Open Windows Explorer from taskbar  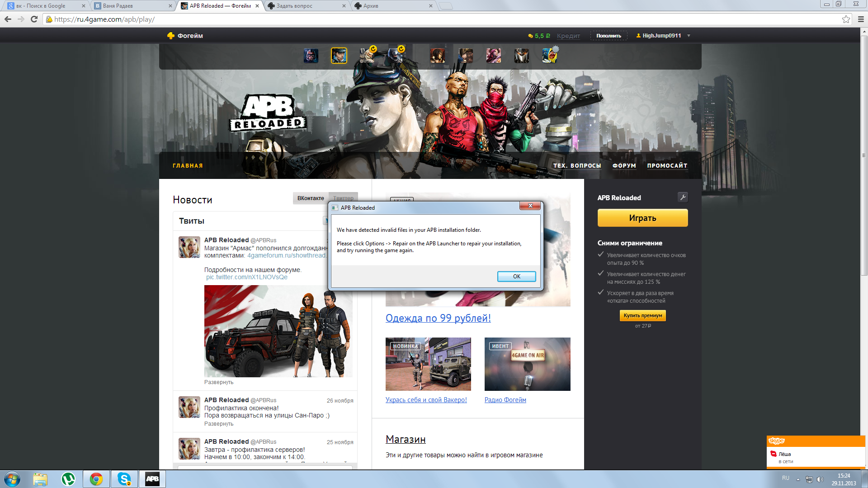point(40,479)
